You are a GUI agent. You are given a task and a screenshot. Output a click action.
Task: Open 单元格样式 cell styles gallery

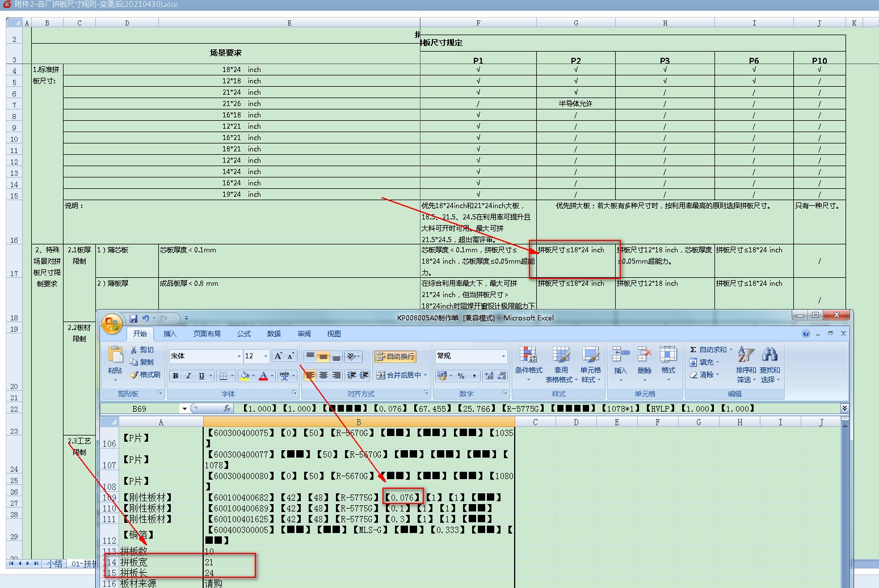coord(590,364)
